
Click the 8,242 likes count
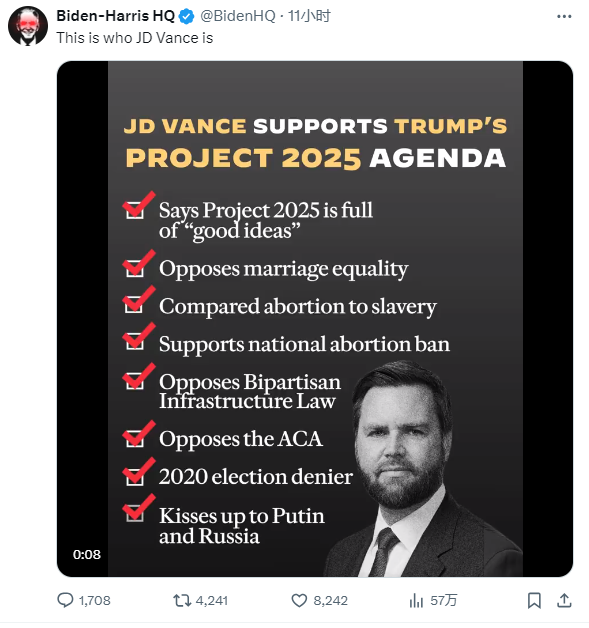330,600
